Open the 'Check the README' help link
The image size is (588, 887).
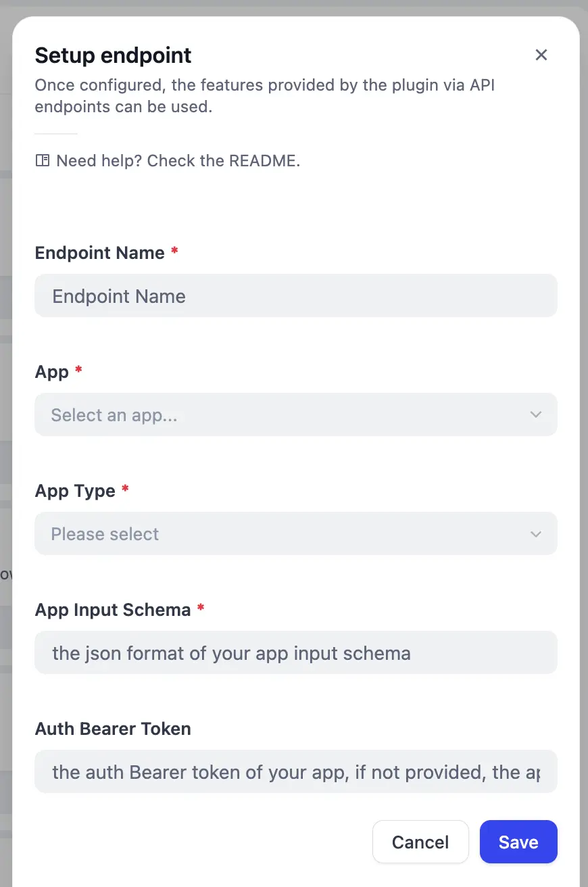tap(178, 161)
